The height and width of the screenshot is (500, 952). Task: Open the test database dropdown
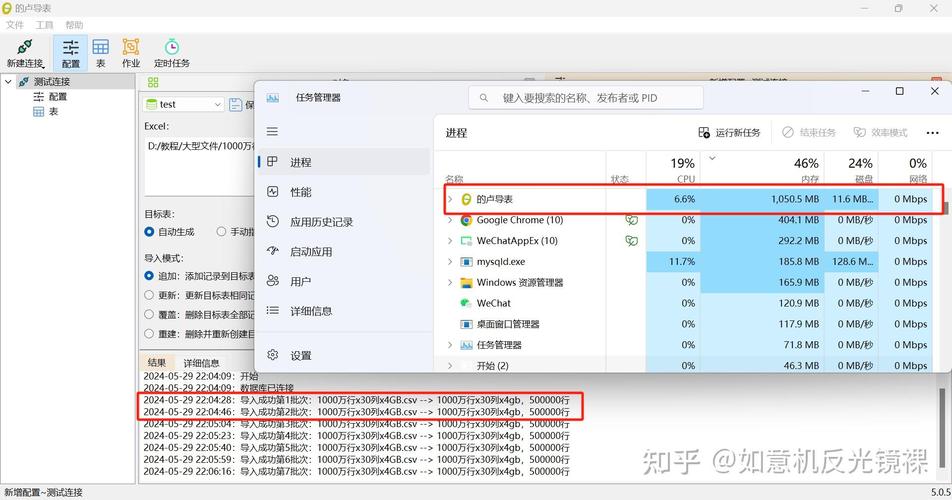(x=184, y=104)
